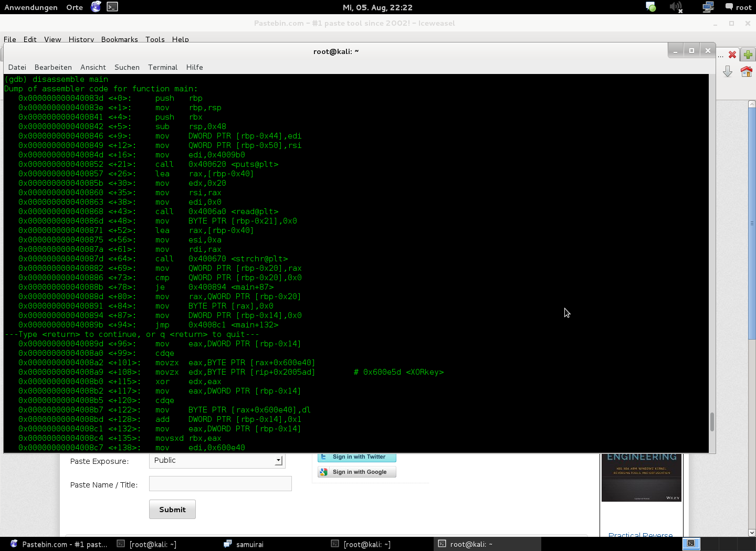This screenshot has height=551, width=756.
Task: Open Iceweasel View menu
Action: point(52,39)
